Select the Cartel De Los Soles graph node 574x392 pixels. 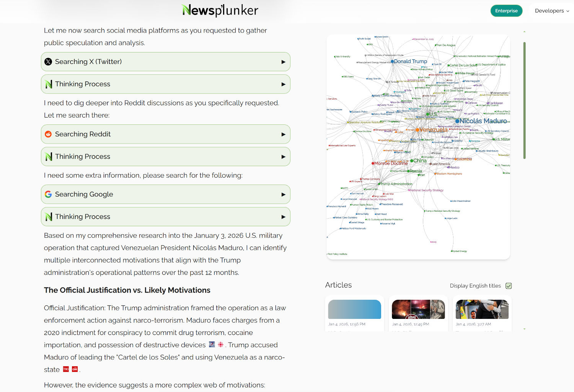pos(448,65)
